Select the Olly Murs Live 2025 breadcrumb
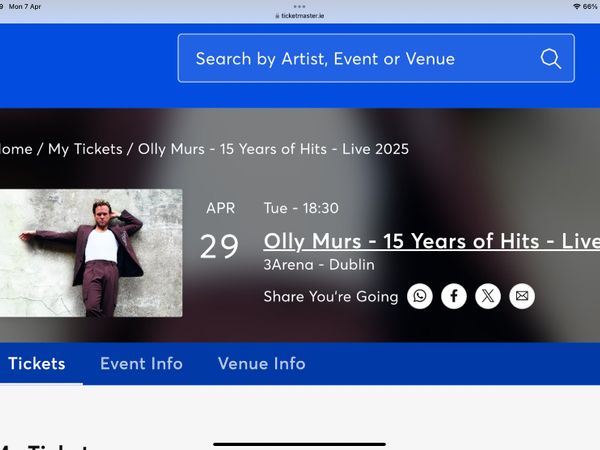This screenshot has height=450, width=600. point(273,149)
